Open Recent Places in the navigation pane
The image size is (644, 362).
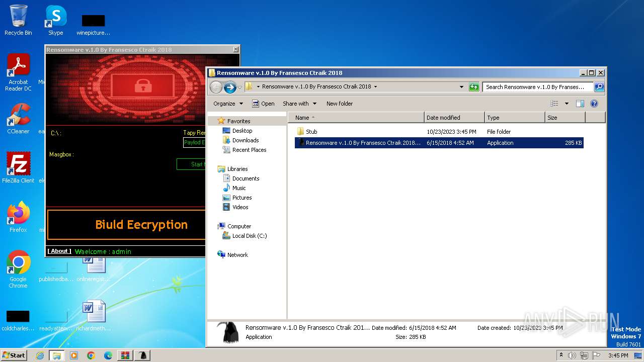pos(249,150)
